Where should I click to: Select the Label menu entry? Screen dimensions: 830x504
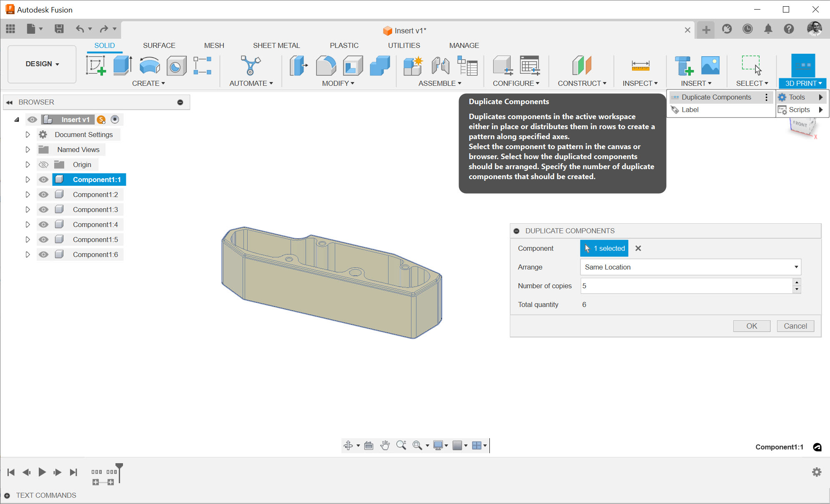(x=690, y=110)
